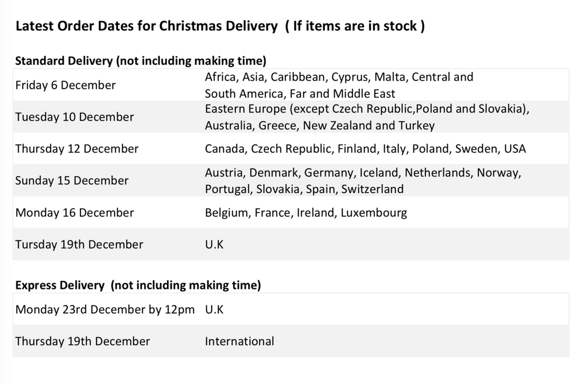Click the "Latest Order Dates for Christmas Delivery" heading
The width and height of the screenshot is (588, 383).
pyautogui.click(x=146, y=26)
